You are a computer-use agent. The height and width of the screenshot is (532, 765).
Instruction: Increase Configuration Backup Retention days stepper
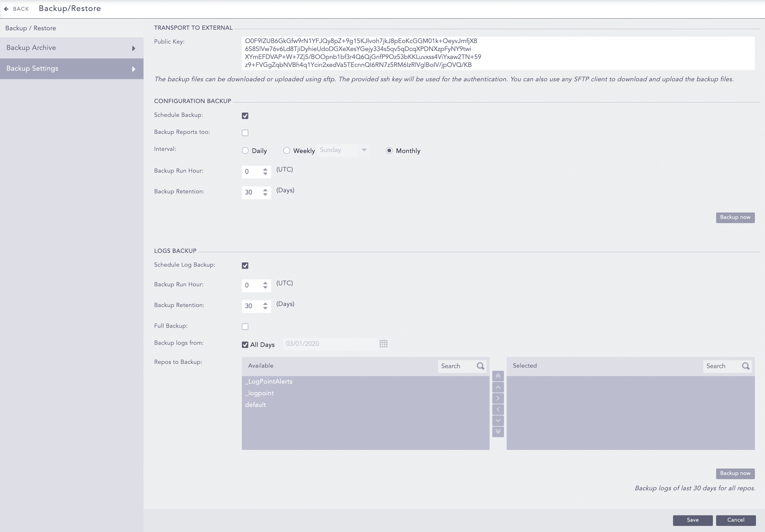pos(265,190)
